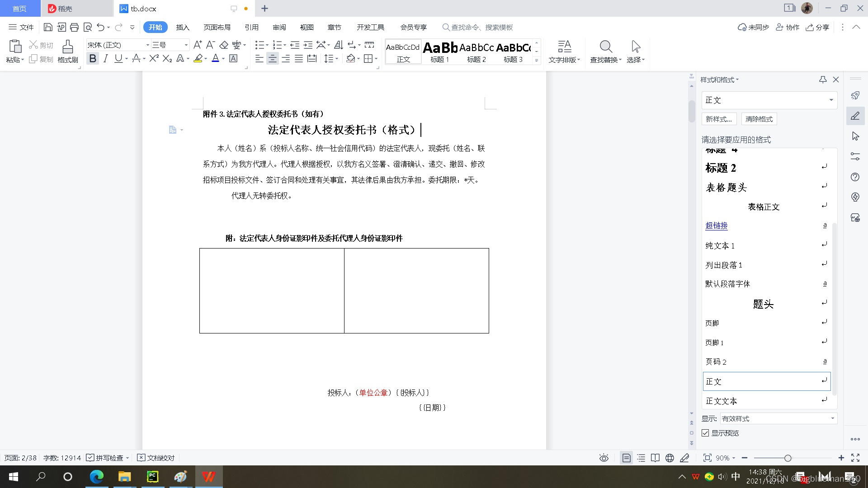
Task: Align text right
Action: (286, 58)
